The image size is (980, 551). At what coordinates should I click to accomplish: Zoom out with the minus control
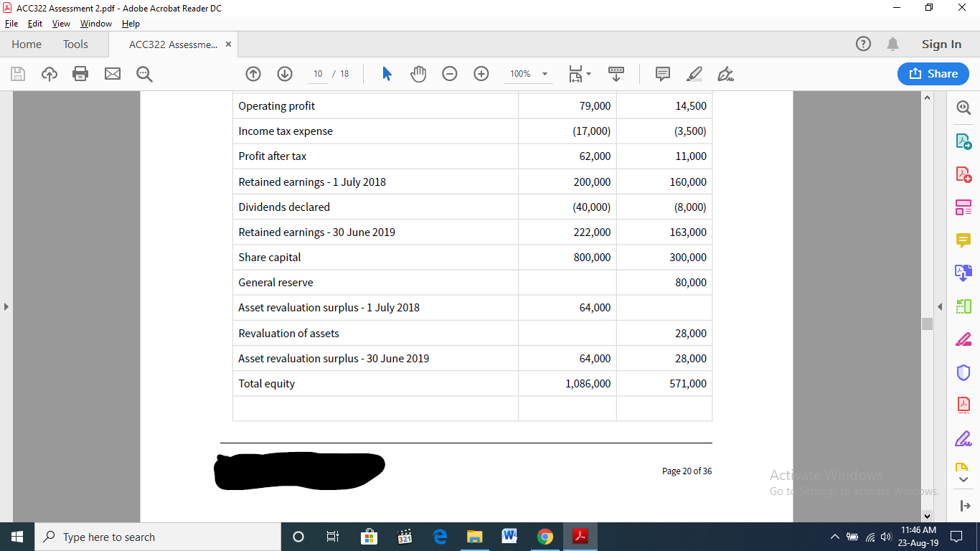pyautogui.click(x=449, y=73)
